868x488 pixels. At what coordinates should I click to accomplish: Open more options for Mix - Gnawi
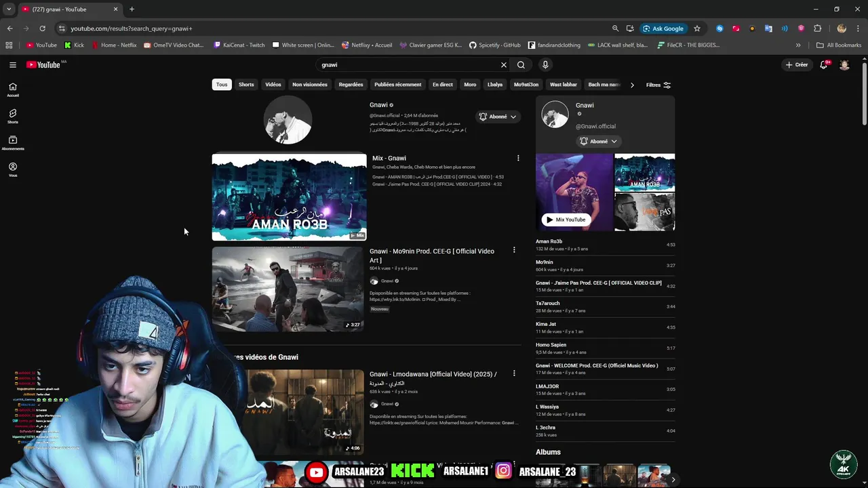pyautogui.click(x=518, y=158)
